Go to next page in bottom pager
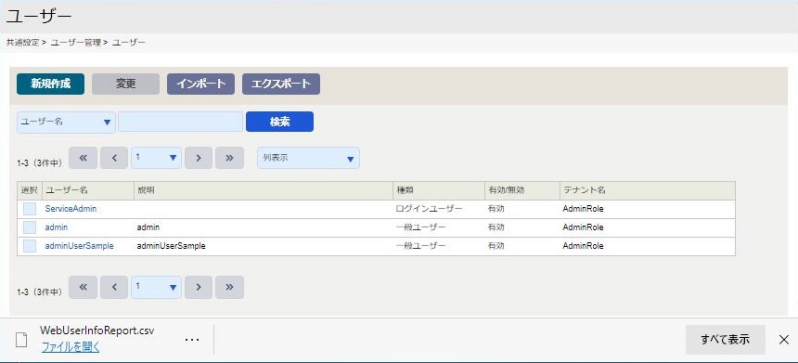The height and width of the screenshot is (363, 798). [x=198, y=288]
